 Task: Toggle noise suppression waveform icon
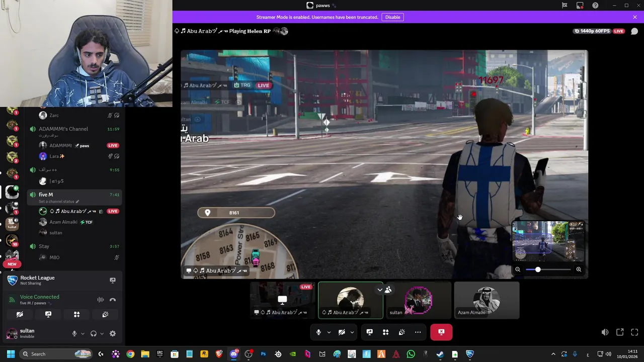(x=101, y=300)
